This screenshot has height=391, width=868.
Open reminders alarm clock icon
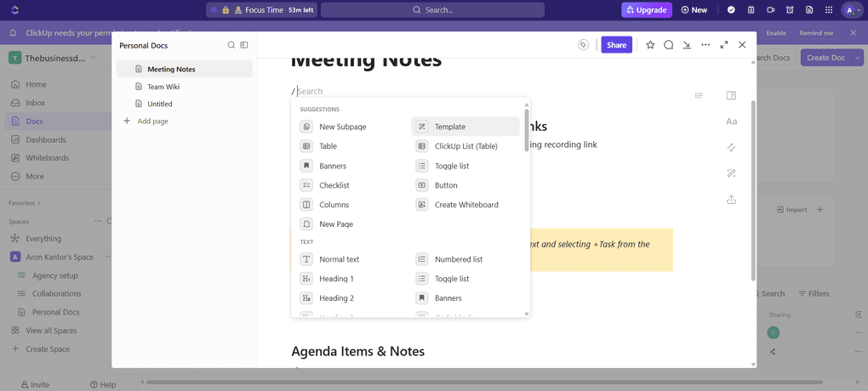790,10
